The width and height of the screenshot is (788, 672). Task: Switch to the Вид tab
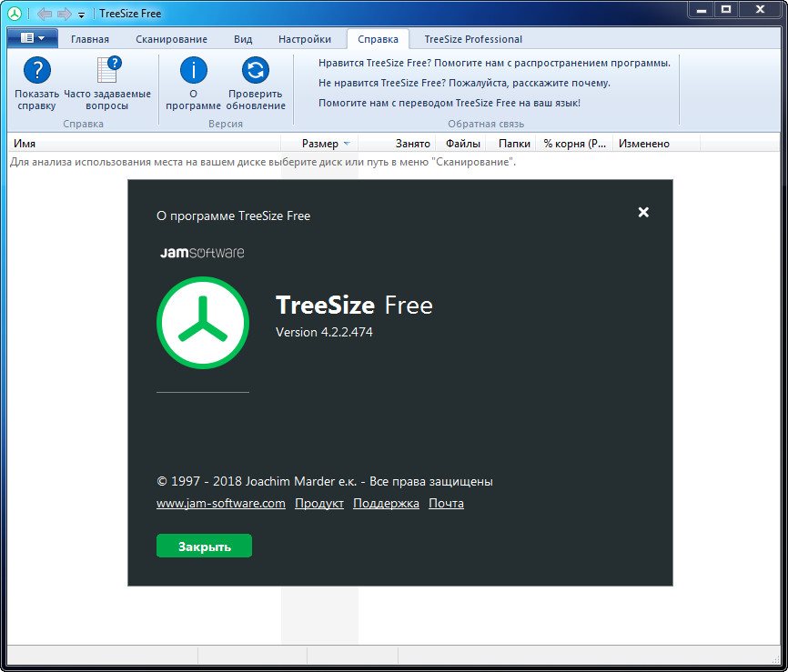[x=243, y=39]
